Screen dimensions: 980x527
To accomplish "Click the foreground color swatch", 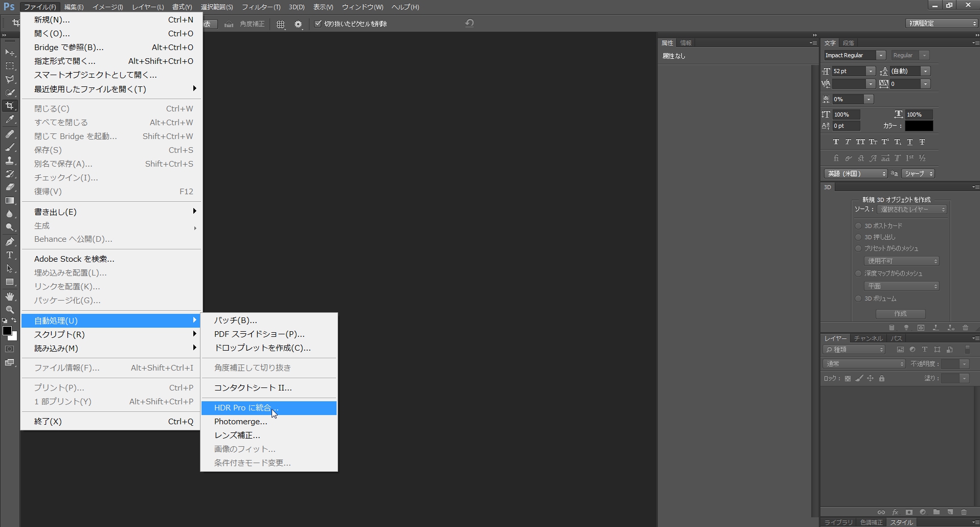I will tap(7, 331).
